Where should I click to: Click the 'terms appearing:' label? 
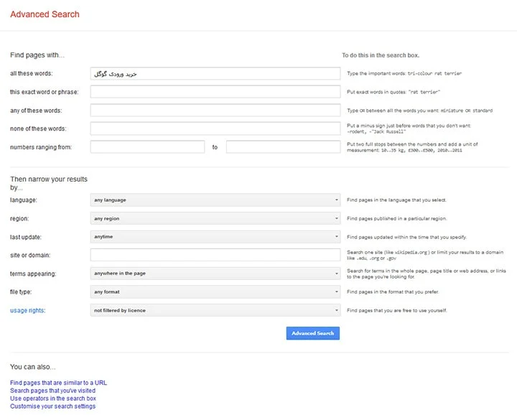tap(33, 274)
